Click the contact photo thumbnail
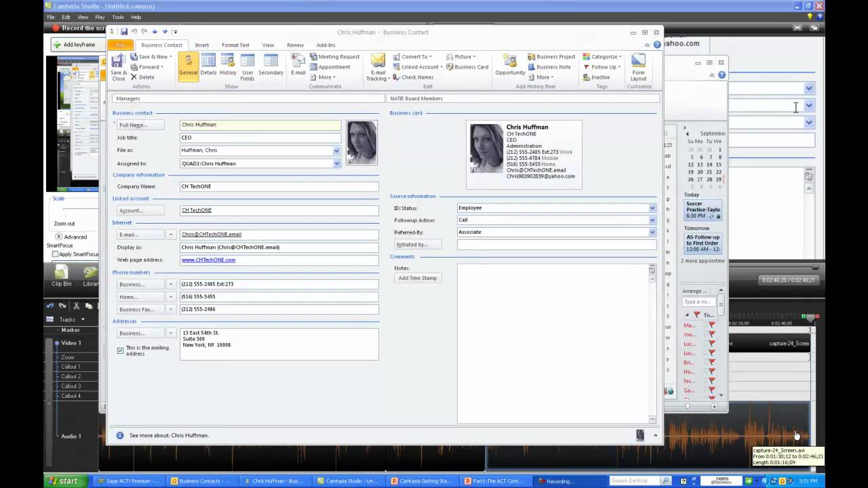The image size is (868, 488). pyautogui.click(x=361, y=143)
